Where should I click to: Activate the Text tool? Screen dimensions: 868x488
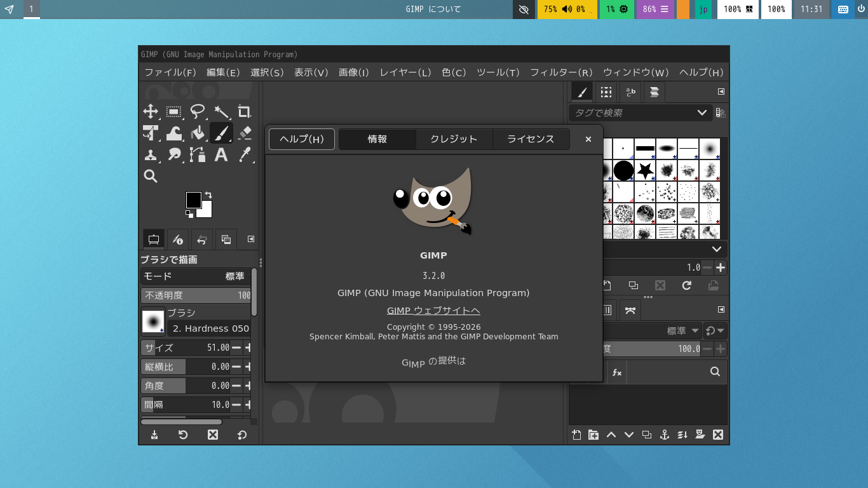click(221, 154)
